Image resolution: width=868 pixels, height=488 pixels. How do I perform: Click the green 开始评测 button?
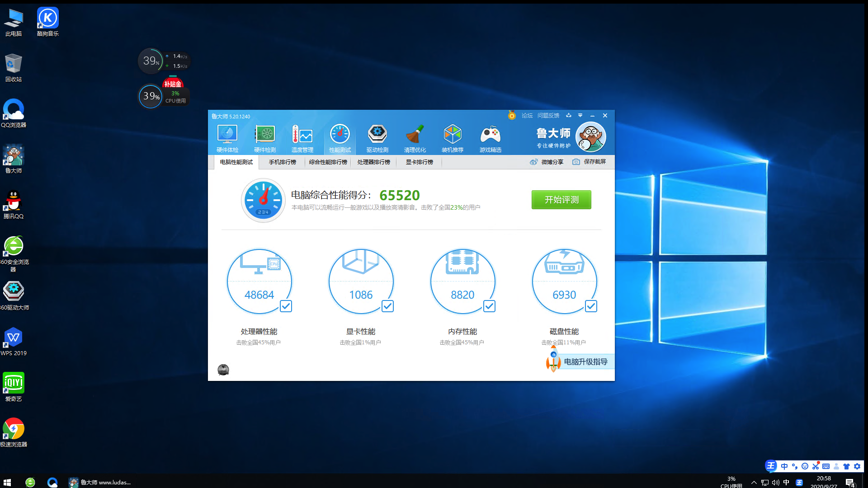[561, 200]
